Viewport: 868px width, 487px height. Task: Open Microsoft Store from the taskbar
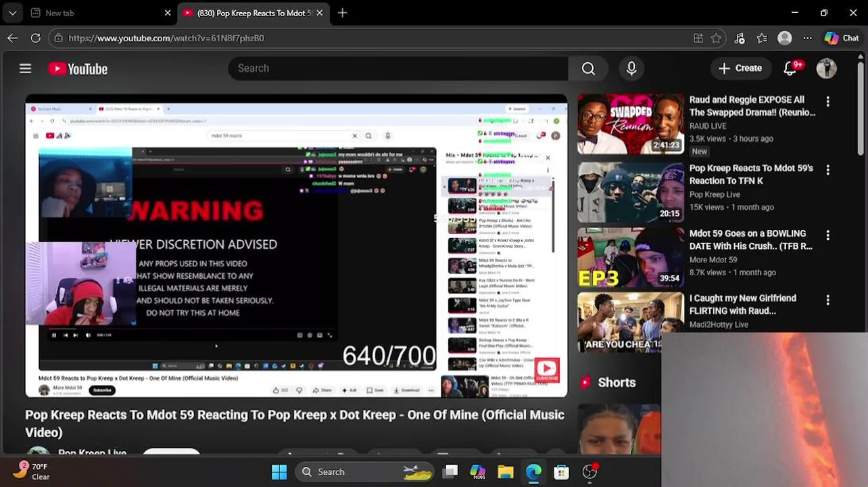coord(561,471)
